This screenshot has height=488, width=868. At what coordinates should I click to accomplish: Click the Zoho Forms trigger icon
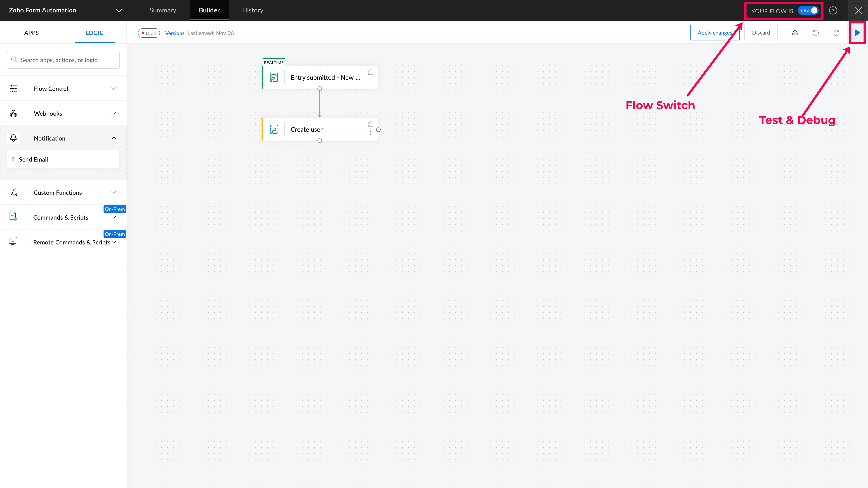pyautogui.click(x=274, y=77)
